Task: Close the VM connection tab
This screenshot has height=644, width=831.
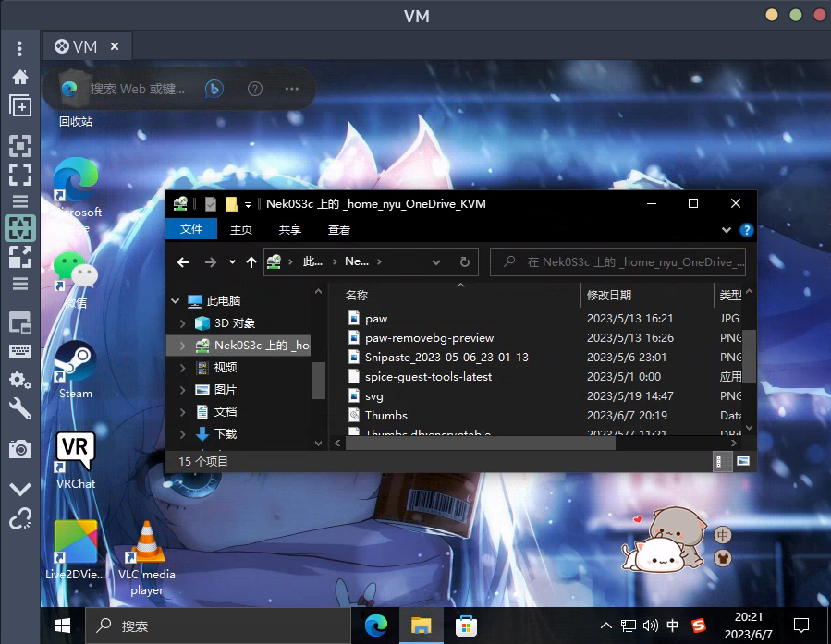Action: tap(115, 46)
